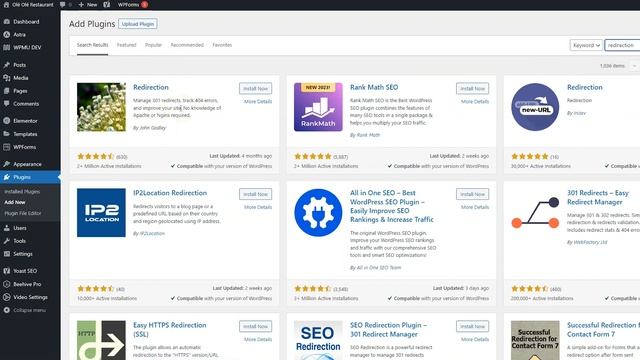
Task: Open WPForms in the sidebar
Action: tap(24, 147)
